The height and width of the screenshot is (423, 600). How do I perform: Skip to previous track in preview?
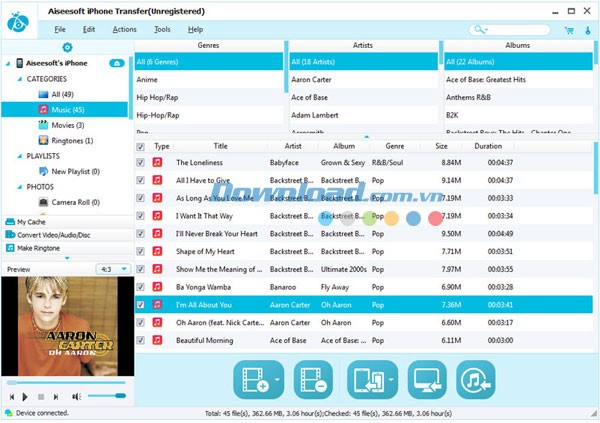click(x=12, y=397)
